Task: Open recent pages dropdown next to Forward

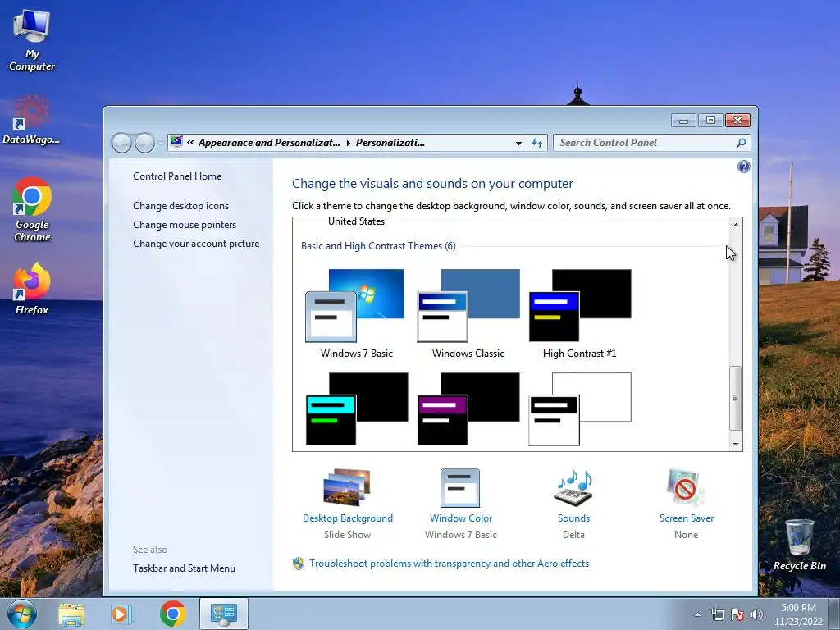Action: coord(160,143)
